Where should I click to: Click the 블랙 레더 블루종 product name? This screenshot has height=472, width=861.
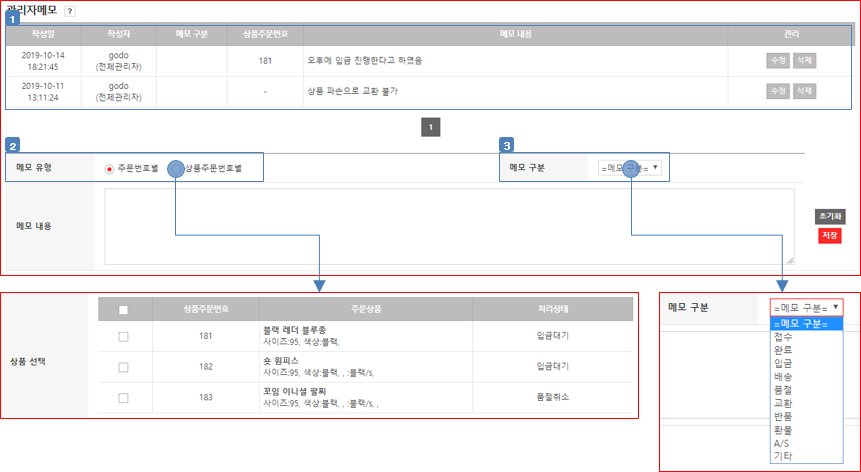click(294, 330)
